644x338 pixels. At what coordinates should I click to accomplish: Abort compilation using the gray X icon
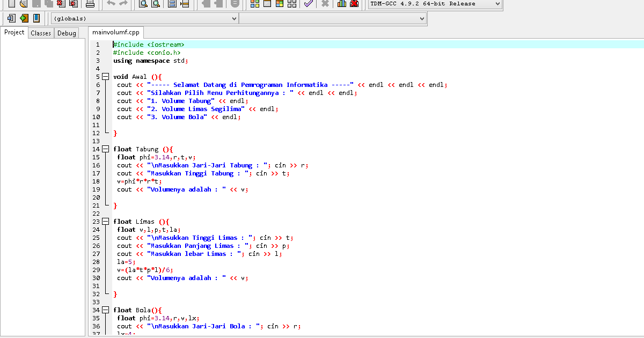(324, 4)
